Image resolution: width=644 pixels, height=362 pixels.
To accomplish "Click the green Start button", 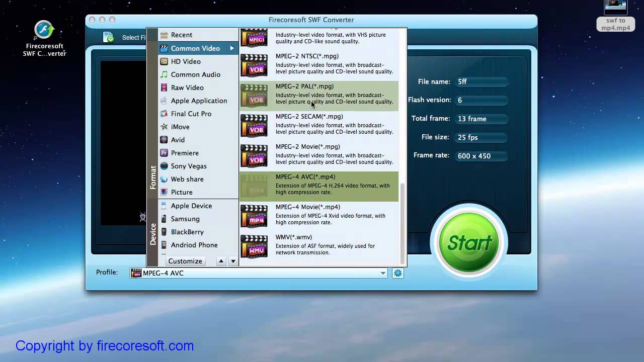I will click(x=469, y=243).
